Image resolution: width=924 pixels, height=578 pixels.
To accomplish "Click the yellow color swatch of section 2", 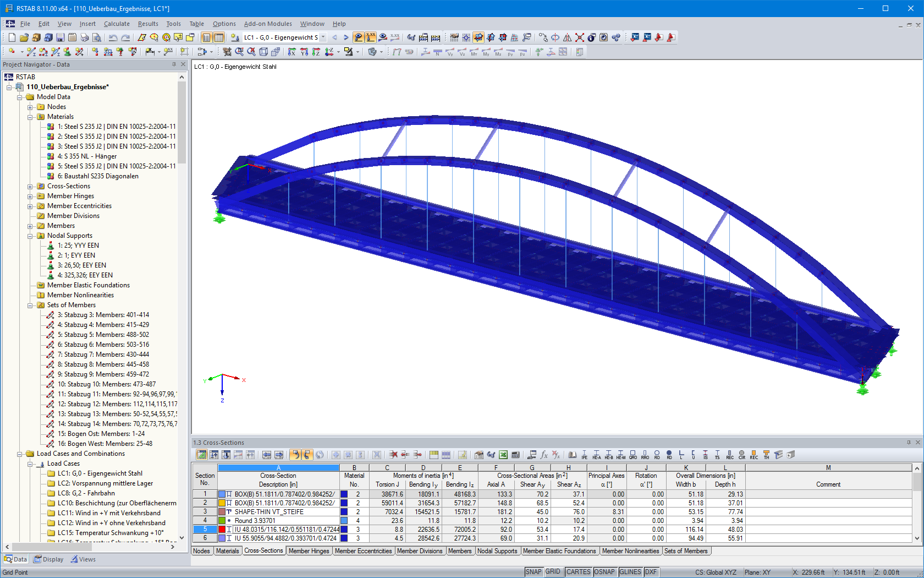I will coord(222,503).
